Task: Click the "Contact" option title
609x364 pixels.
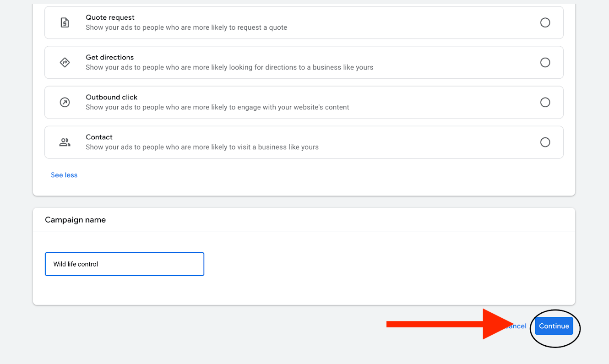Action: pyautogui.click(x=99, y=137)
